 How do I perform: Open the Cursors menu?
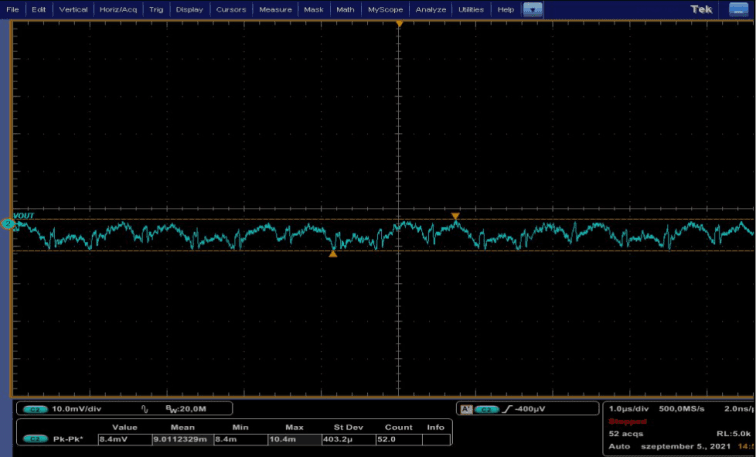point(230,9)
